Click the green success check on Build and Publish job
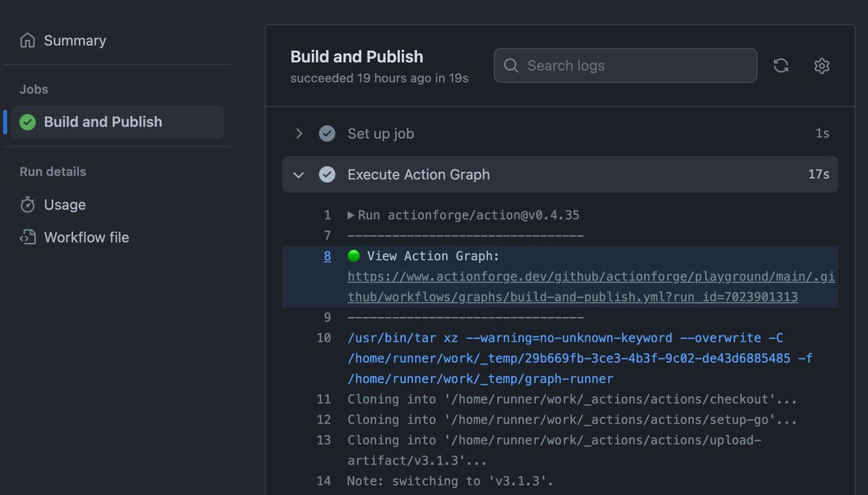The image size is (868, 495). pyautogui.click(x=27, y=122)
